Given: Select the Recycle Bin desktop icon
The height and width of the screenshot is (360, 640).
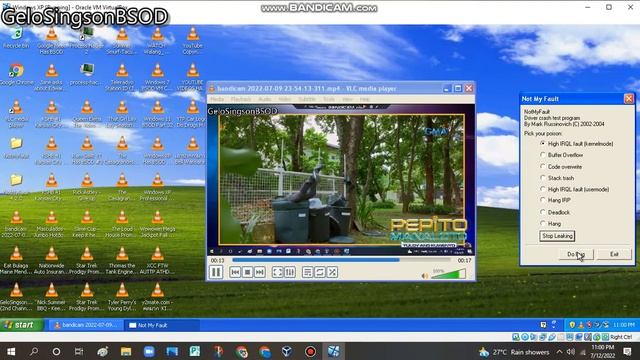Looking at the screenshot, I should [x=16, y=38].
